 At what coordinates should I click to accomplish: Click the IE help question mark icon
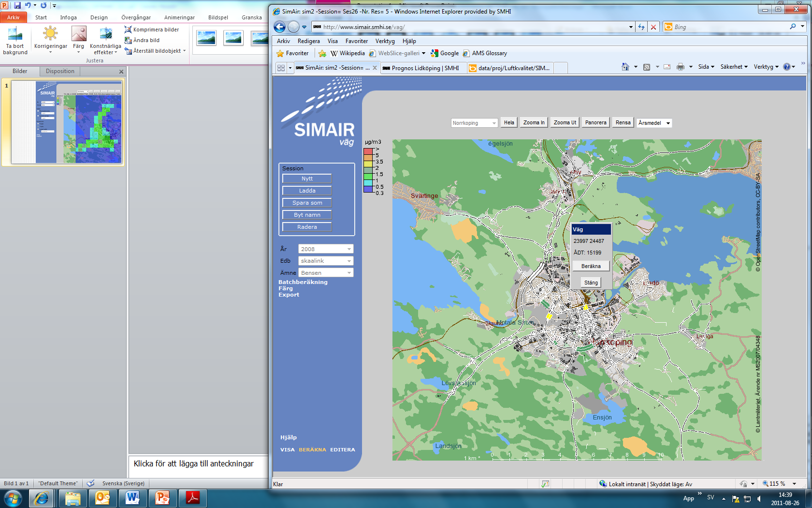point(787,67)
